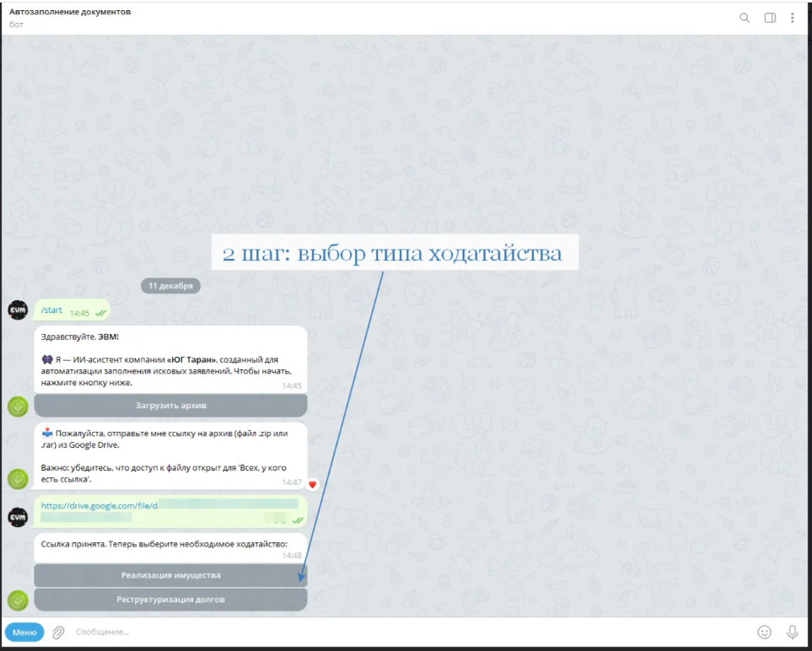Open the emoji picker smiley icon
Image resolution: width=812 pixels, height=651 pixels.
tap(764, 632)
